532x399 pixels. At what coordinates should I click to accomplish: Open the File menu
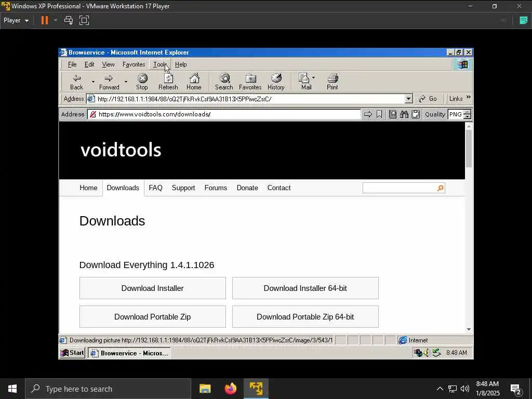click(72, 64)
